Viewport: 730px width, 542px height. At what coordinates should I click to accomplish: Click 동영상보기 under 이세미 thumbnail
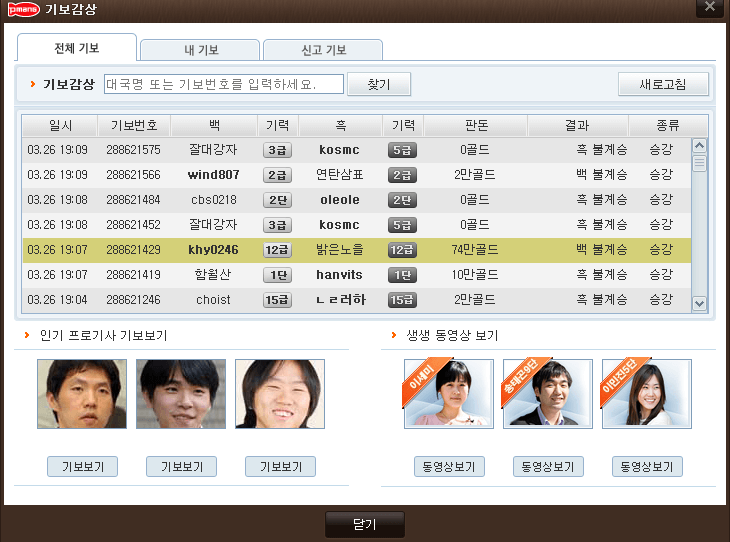pyautogui.click(x=449, y=467)
